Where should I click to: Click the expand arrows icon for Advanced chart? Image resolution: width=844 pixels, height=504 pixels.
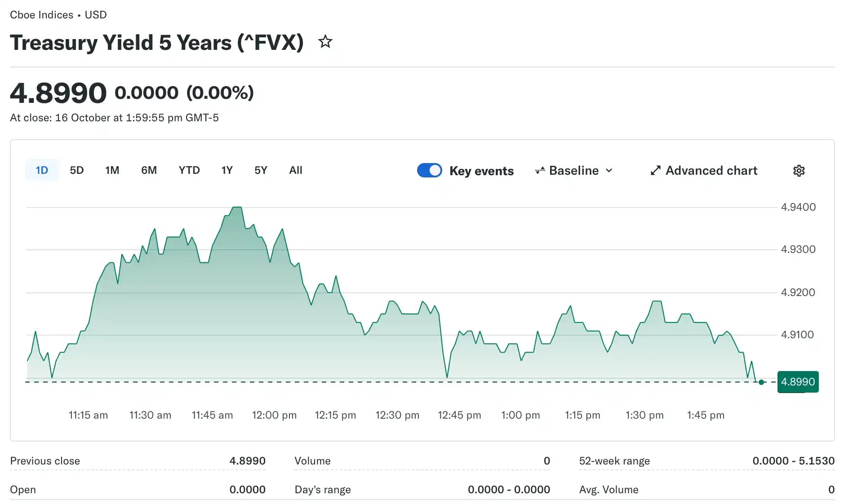click(x=655, y=171)
